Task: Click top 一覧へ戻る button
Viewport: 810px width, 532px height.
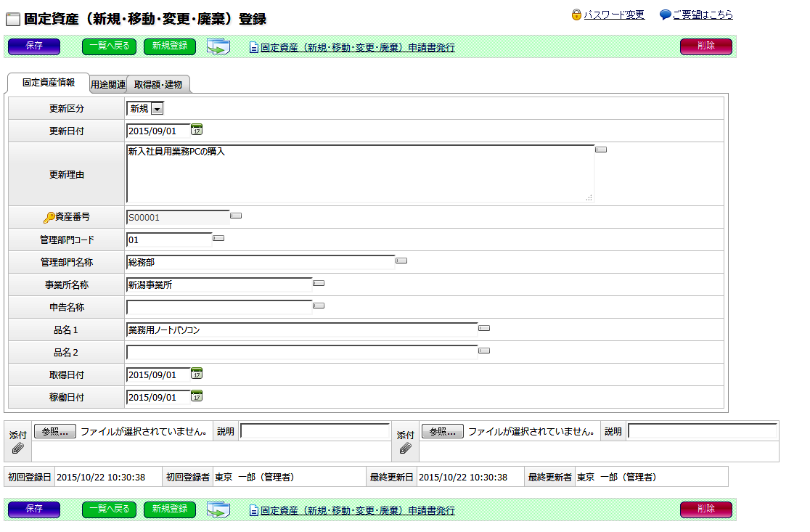Action: point(109,46)
